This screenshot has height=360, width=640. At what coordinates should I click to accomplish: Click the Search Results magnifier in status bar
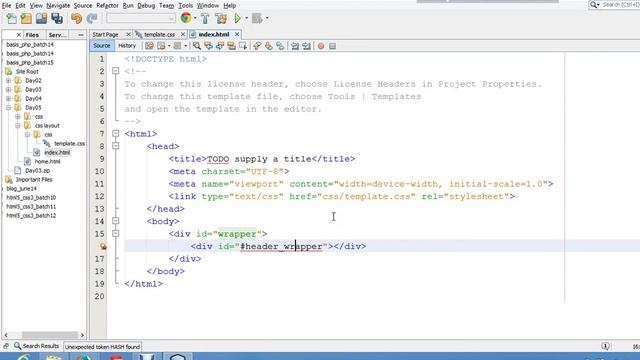coord(17,346)
